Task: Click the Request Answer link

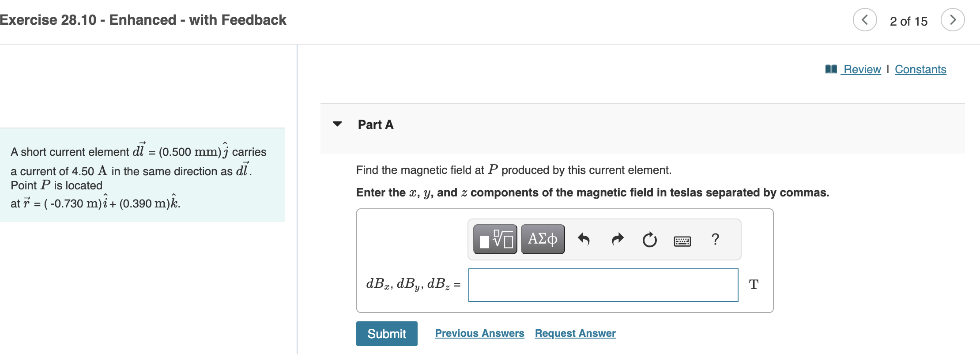Action: (575, 333)
